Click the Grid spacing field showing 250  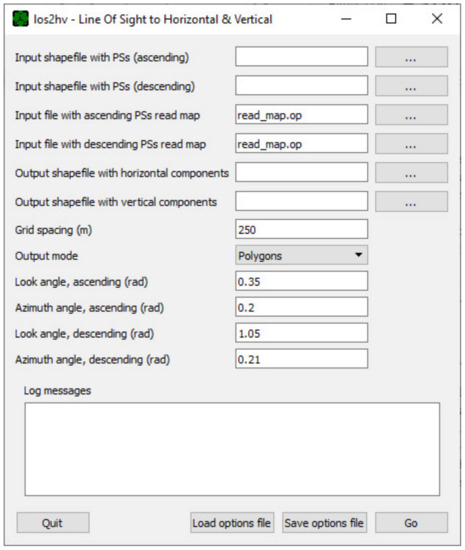click(x=301, y=229)
